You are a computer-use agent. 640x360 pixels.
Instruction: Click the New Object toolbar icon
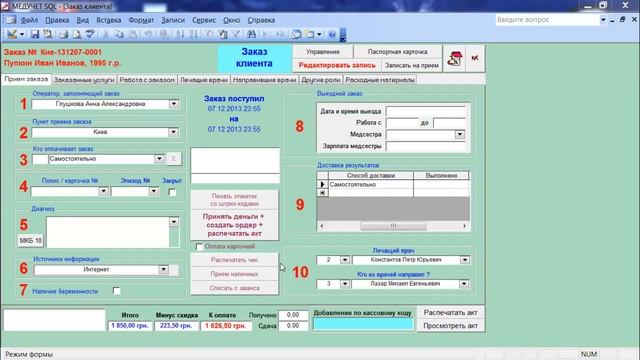click(x=310, y=34)
